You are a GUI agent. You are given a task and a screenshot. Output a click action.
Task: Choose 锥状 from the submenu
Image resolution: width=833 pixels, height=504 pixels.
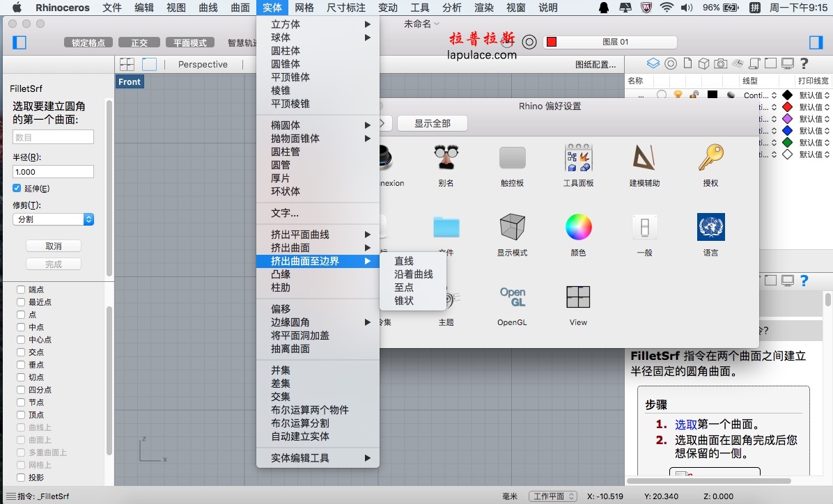coord(413,301)
